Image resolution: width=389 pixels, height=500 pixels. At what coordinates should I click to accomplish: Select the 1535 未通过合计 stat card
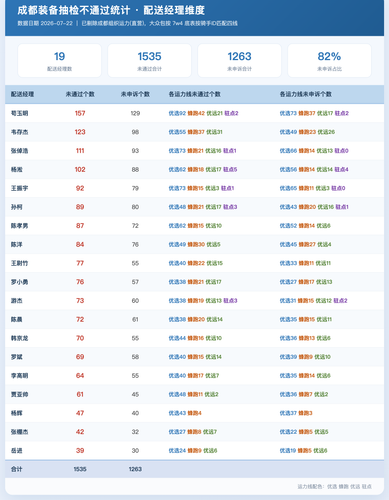coord(149,61)
